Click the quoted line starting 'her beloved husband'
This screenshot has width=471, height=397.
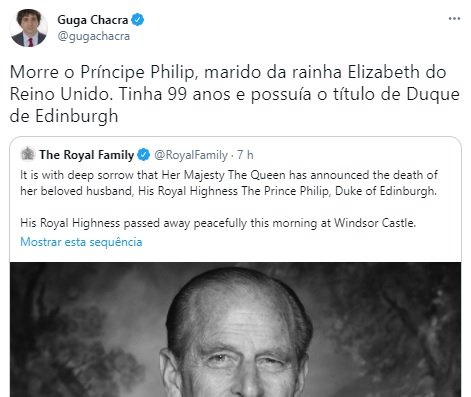228,191
